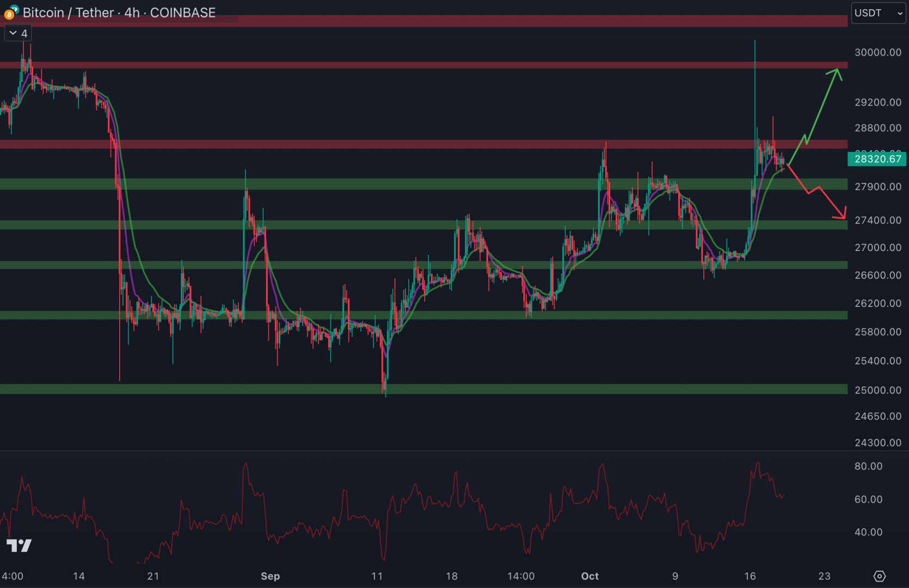Viewport: 909px width, 588px height.
Task: Click the 21 date label on time axis
Action: click(x=153, y=576)
